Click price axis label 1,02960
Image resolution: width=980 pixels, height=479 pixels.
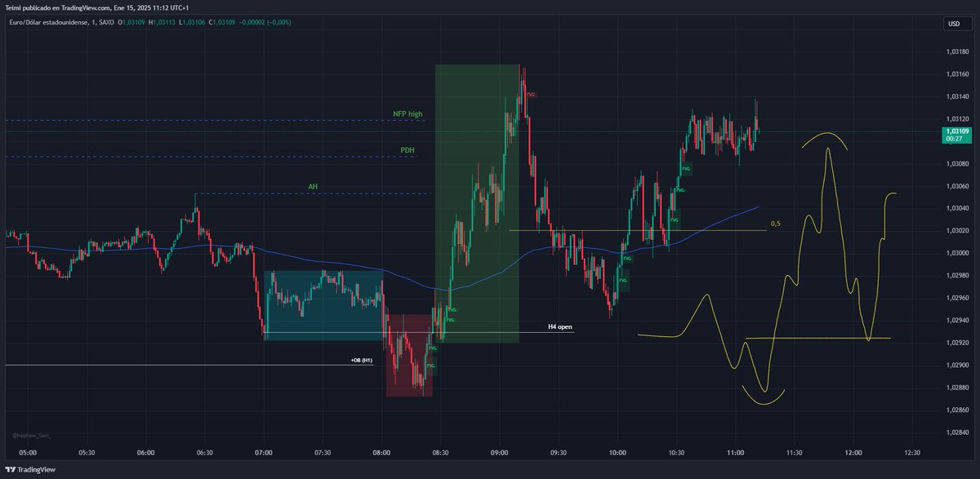click(955, 298)
